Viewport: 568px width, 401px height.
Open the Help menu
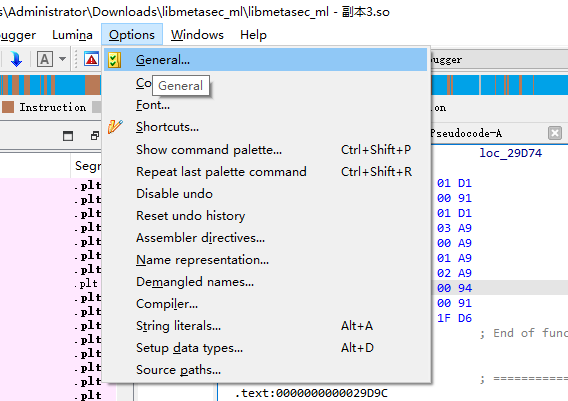point(253,35)
